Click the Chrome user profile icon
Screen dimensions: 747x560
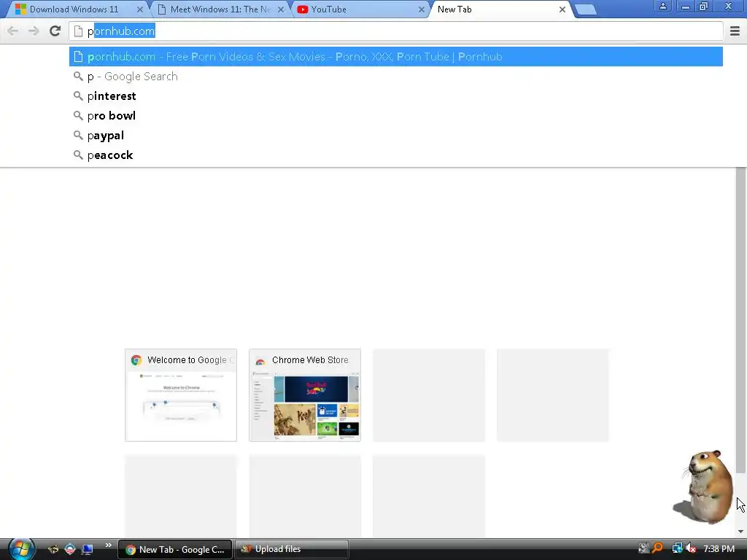tap(662, 7)
